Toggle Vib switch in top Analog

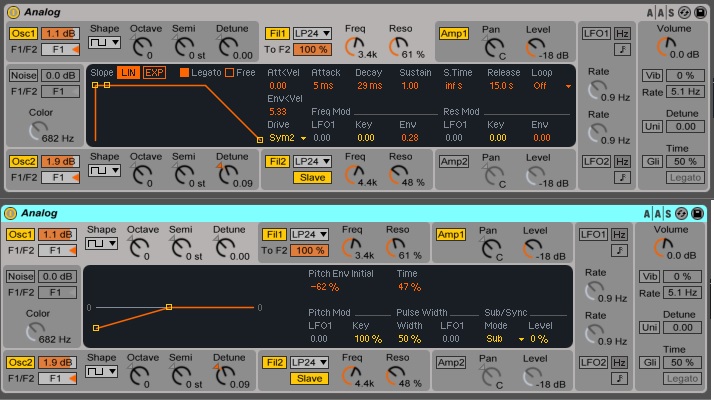click(653, 75)
